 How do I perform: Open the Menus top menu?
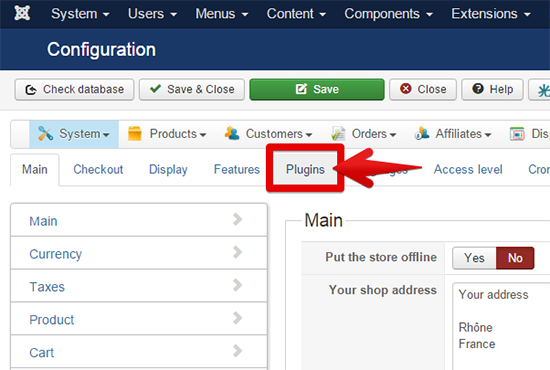click(x=222, y=14)
